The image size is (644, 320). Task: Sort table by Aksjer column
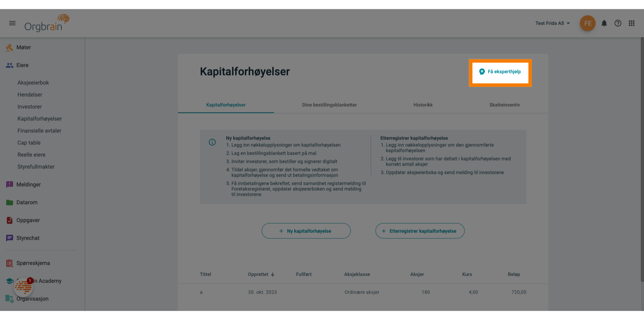tap(417, 274)
